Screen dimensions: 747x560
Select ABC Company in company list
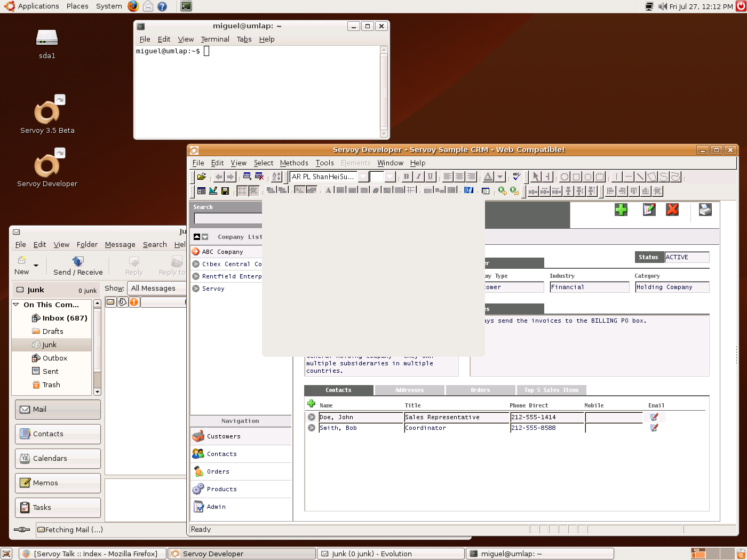point(227,252)
